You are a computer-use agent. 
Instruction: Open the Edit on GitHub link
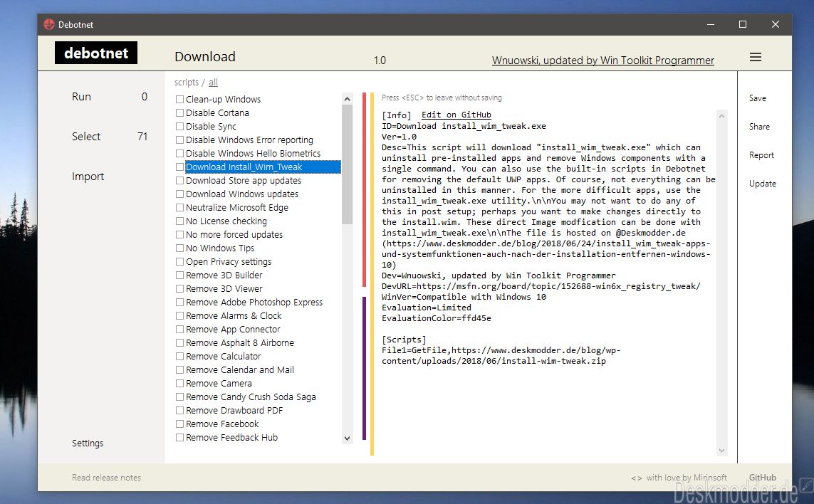(x=456, y=115)
